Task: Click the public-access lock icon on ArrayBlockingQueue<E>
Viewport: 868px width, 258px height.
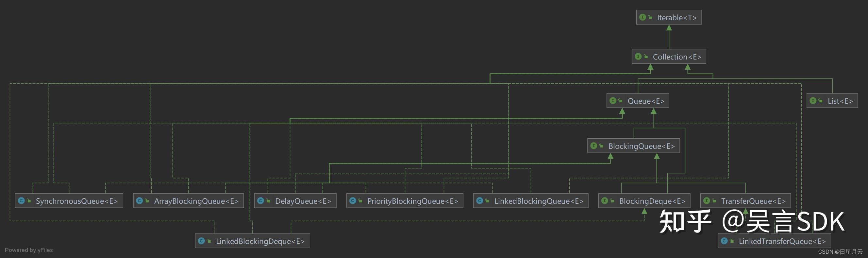Action: (x=147, y=201)
